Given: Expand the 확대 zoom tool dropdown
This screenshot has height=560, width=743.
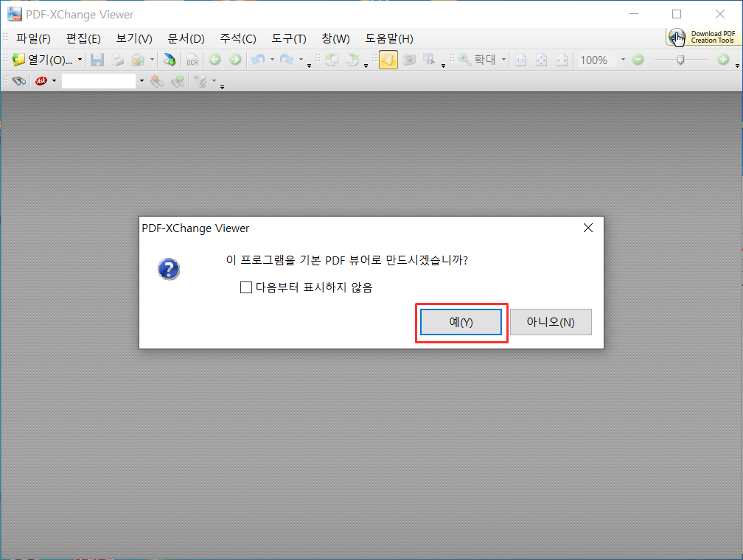Looking at the screenshot, I should pyautogui.click(x=503, y=60).
